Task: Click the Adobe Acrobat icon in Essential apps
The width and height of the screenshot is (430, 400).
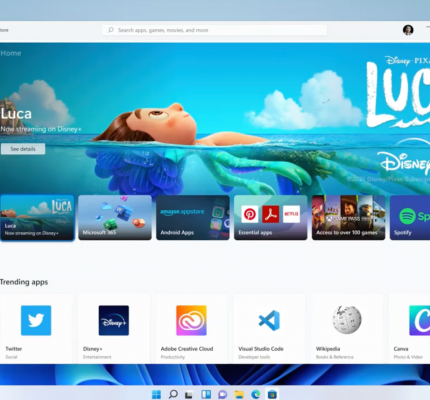Action: [271, 214]
